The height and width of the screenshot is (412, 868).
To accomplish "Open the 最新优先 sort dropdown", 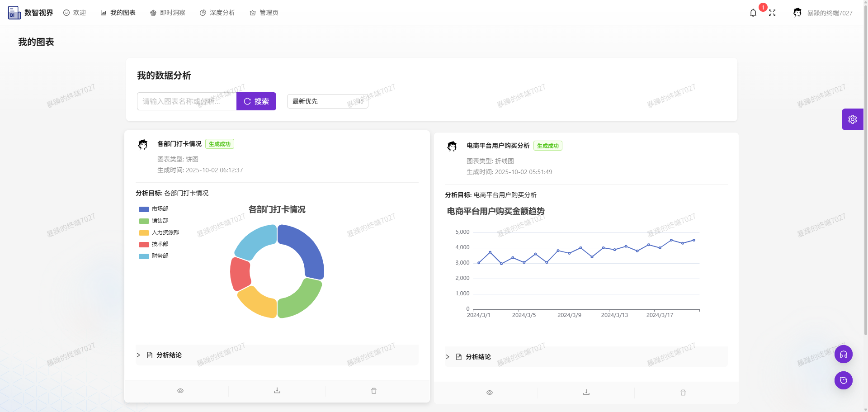I will pyautogui.click(x=327, y=101).
